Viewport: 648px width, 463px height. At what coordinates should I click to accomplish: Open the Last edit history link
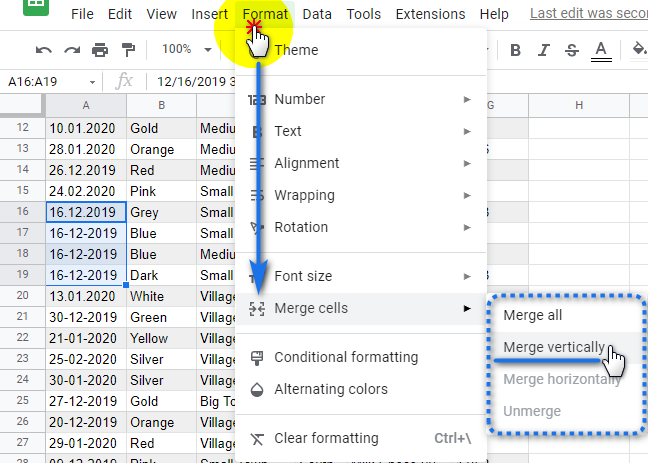point(589,13)
